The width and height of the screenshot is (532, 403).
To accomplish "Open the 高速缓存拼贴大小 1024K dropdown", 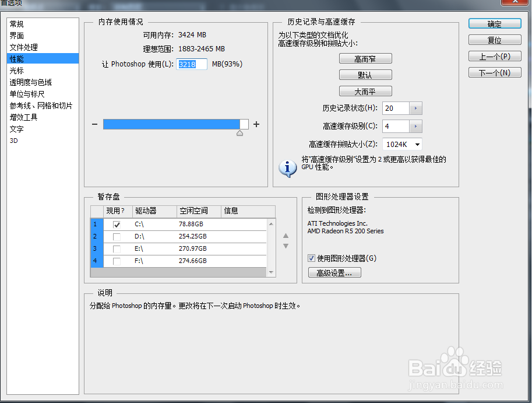I will pos(403,144).
